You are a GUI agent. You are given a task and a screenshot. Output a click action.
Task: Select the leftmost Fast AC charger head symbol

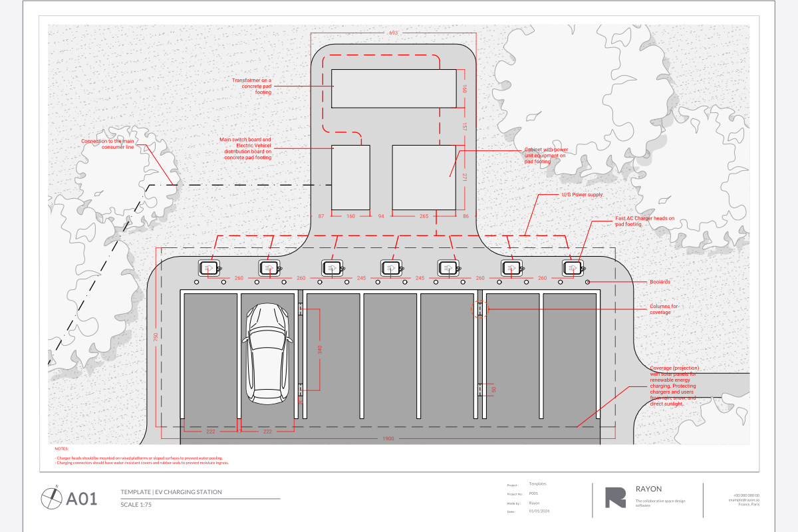click(209, 268)
